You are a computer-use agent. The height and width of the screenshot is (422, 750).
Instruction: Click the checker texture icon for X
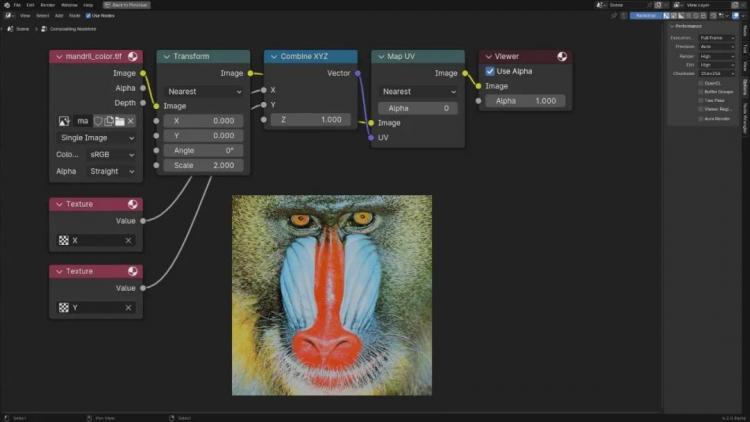click(64, 240)
